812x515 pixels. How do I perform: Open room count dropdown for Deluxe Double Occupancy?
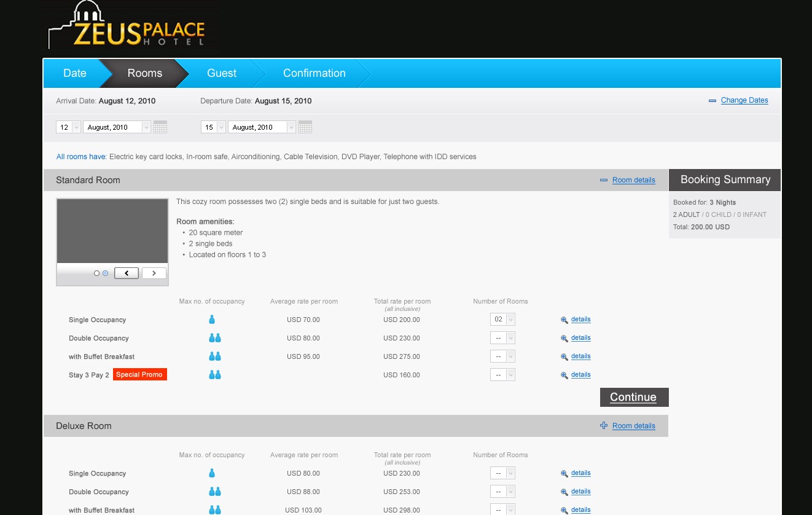coord(502,492)
